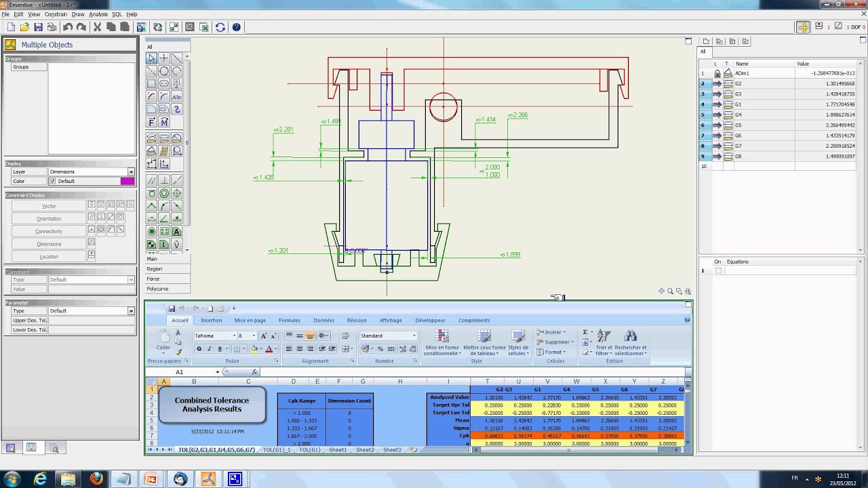Toggle the Location constraint display checkbox
The width and height of the screenshot is (868, 488).
[x=92, y=256]
